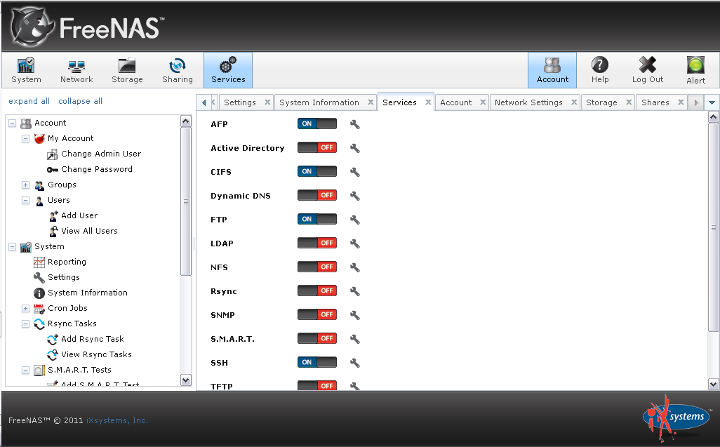720x447 pixels.
Task: Configure Dynamic DNS with its wrench icon
Action: (354, 196)
